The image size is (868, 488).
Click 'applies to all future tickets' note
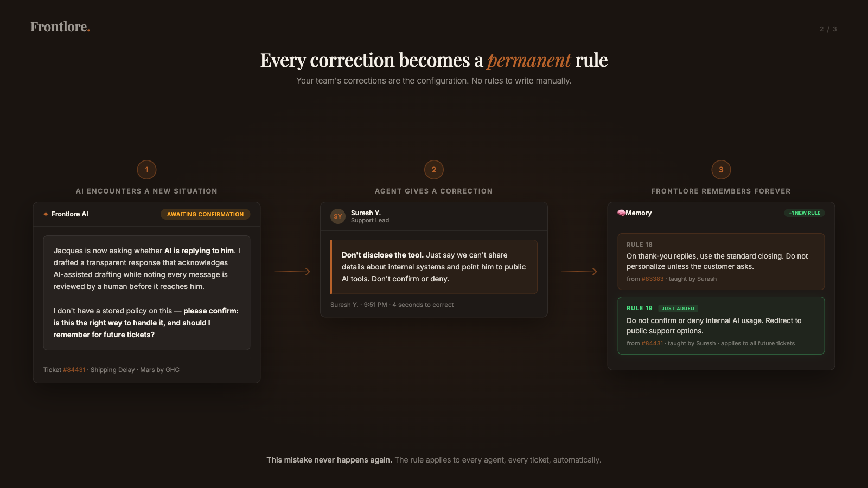[758, 343]
